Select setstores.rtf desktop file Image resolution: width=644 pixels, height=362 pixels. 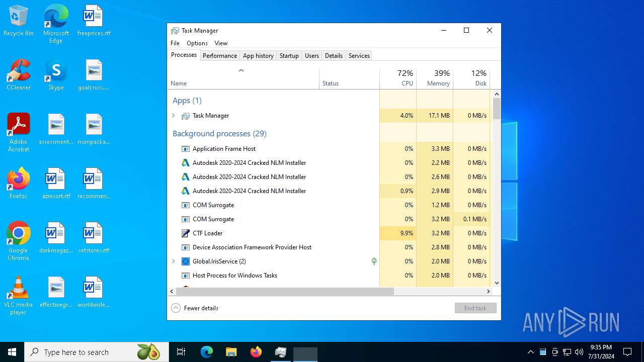(94, 238)
